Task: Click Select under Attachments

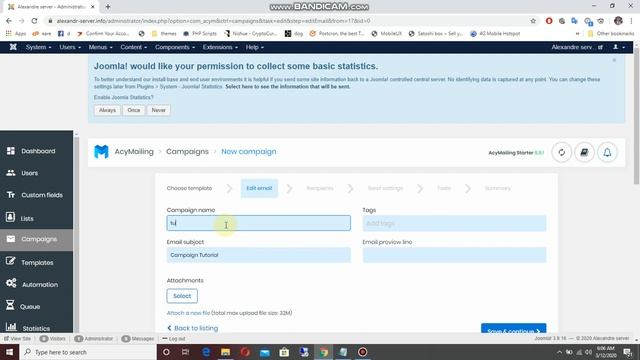Action: (x=182, y=296)
